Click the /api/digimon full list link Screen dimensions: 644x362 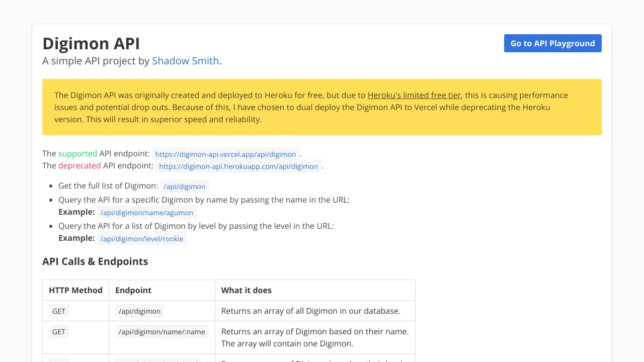[185, 187]
